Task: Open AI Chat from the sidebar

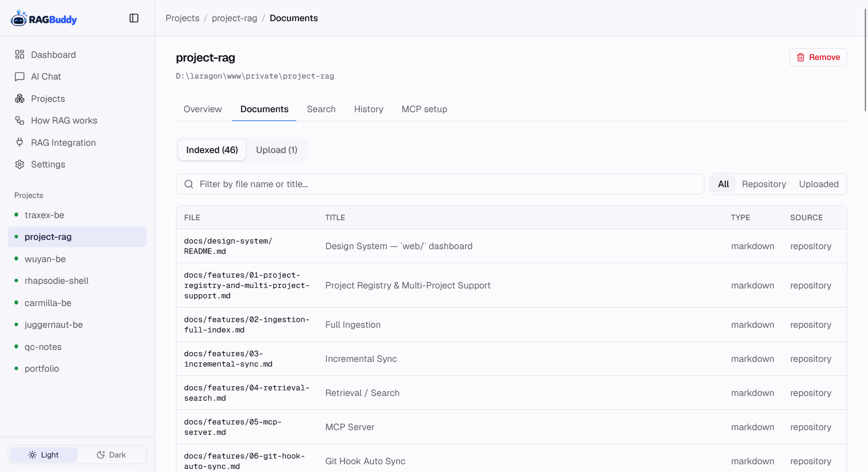Action: 77,77
